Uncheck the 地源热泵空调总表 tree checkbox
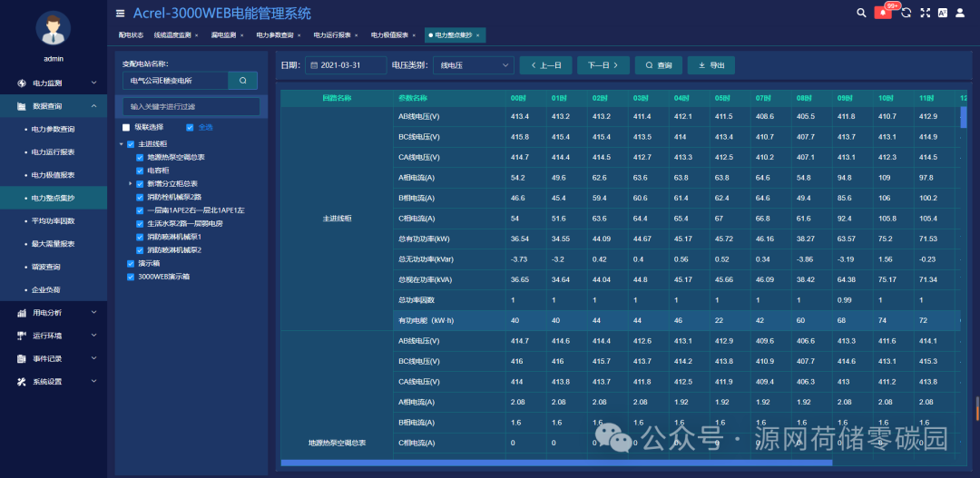 140,158
